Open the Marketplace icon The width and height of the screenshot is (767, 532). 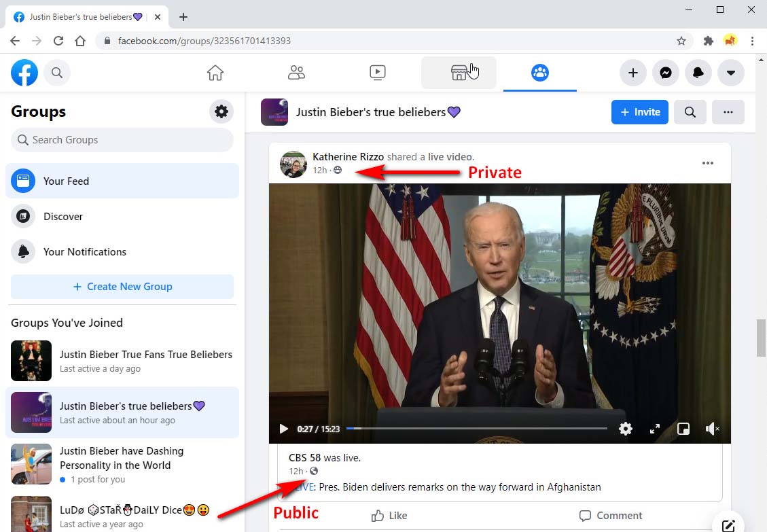(459, 73)
